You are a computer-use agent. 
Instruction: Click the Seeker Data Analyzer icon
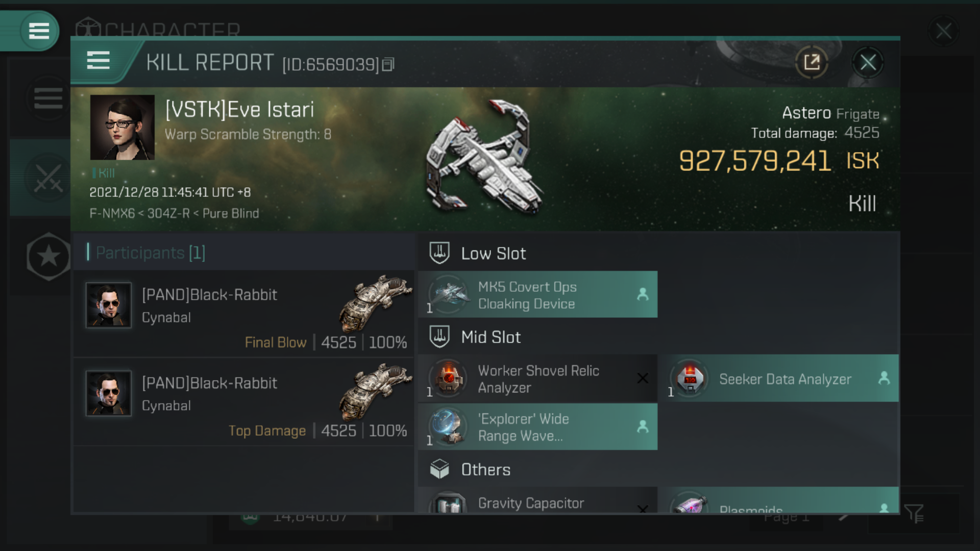(691, 378)
